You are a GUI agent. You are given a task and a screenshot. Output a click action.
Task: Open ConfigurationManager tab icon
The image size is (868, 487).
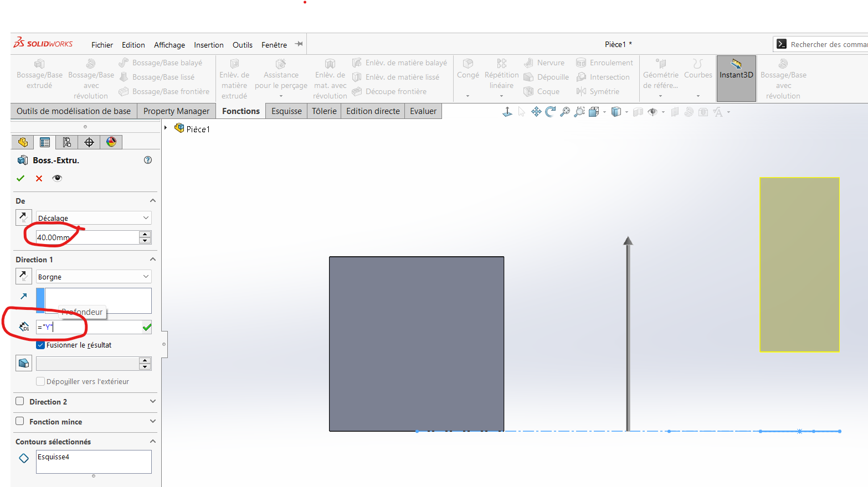pyautogui.click(x=67, y=142)
